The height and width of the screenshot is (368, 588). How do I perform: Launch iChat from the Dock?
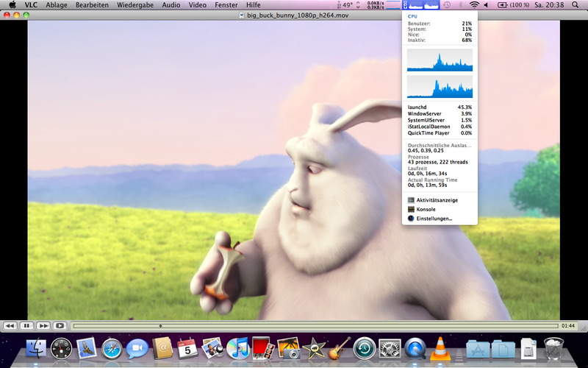[x=137, y=348]
